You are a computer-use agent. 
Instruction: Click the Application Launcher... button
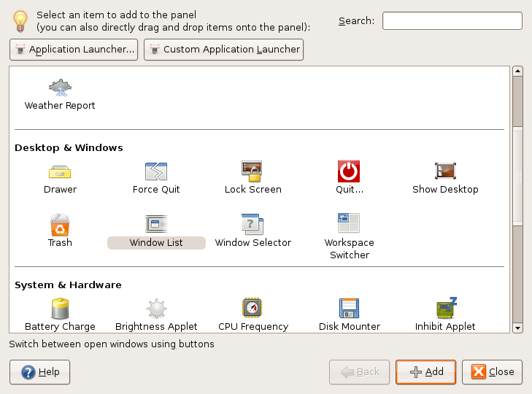tap(74, 50)
